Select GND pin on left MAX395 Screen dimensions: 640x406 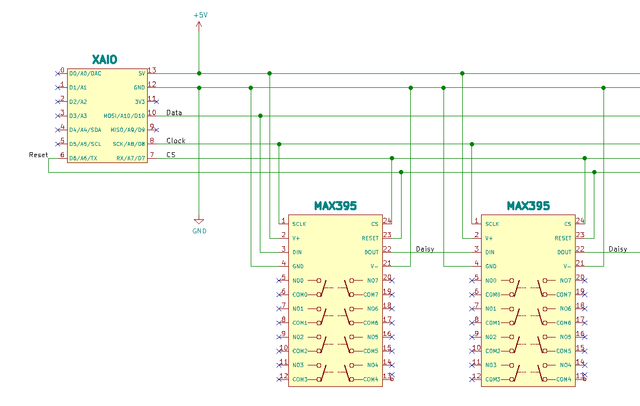pyautogui.click(x=298, y=266)
